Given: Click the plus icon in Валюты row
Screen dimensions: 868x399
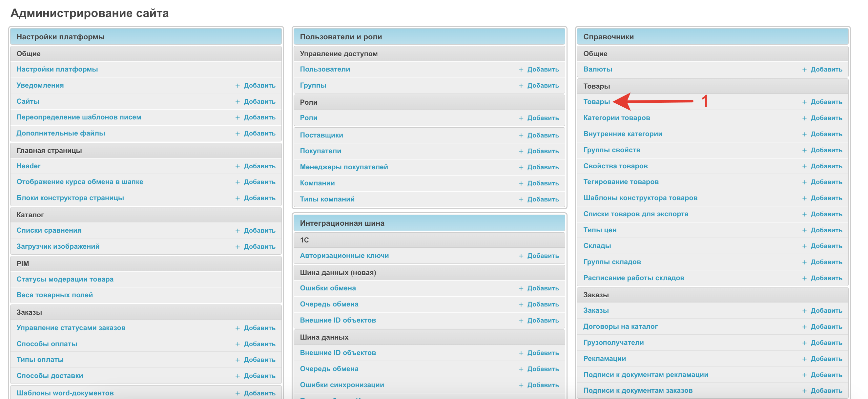Looking at the screenshot, I should pos(804,70).
